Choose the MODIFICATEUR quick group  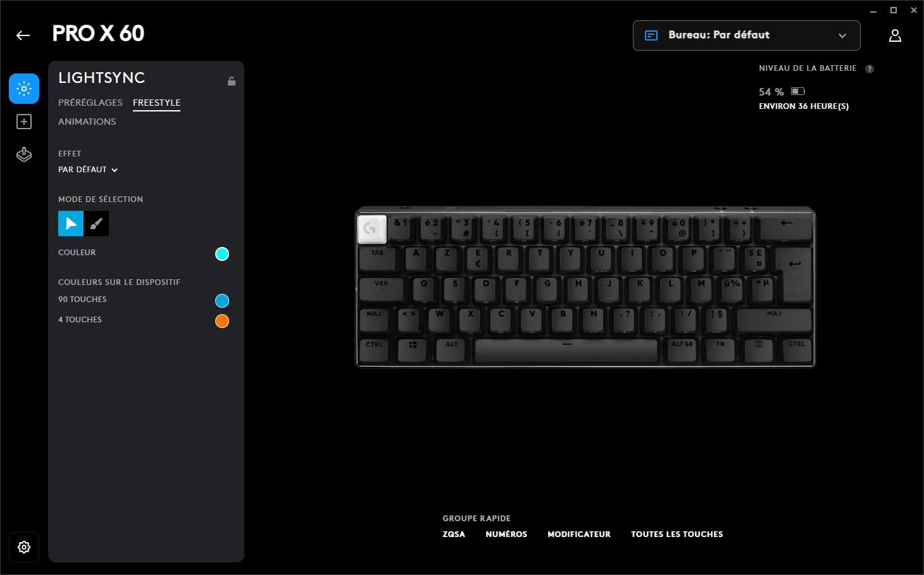[579, 534]
